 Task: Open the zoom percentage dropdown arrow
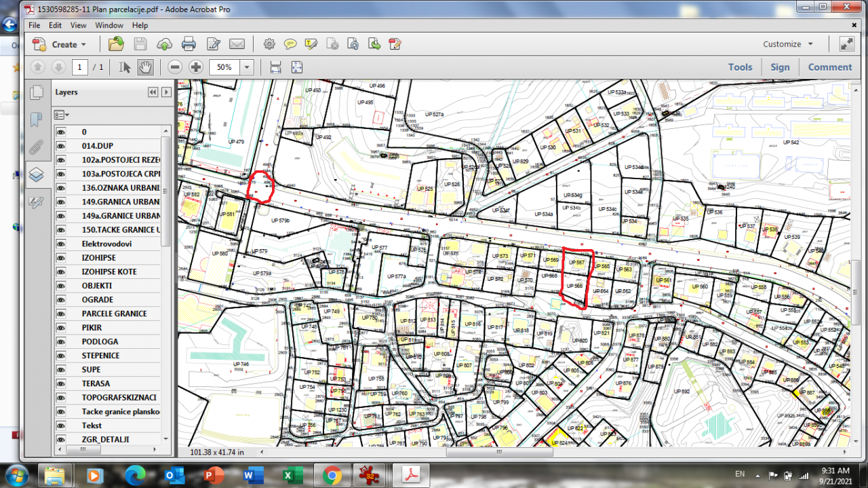(246, 67)
